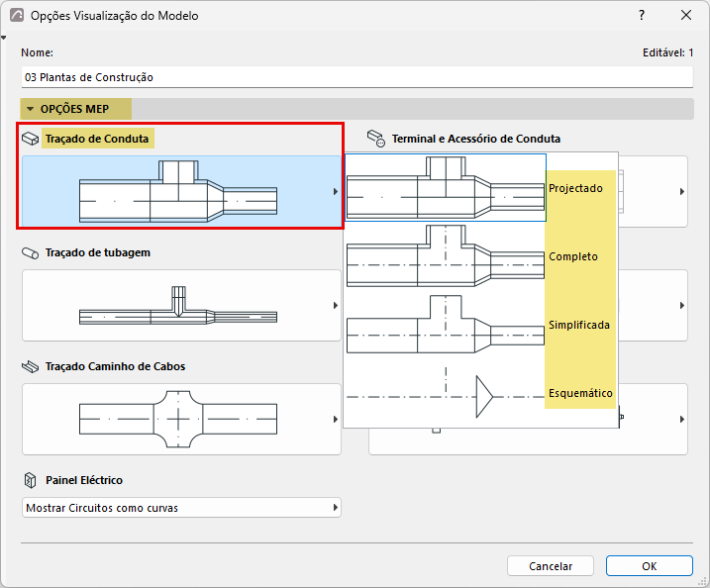Click the Terminal e Acessório de Conduta icon

point(376,139)
